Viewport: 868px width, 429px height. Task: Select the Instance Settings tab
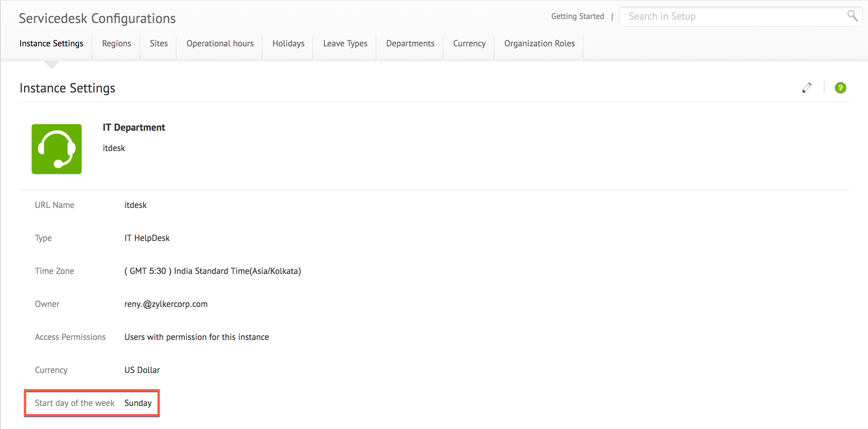click(51, 44)
